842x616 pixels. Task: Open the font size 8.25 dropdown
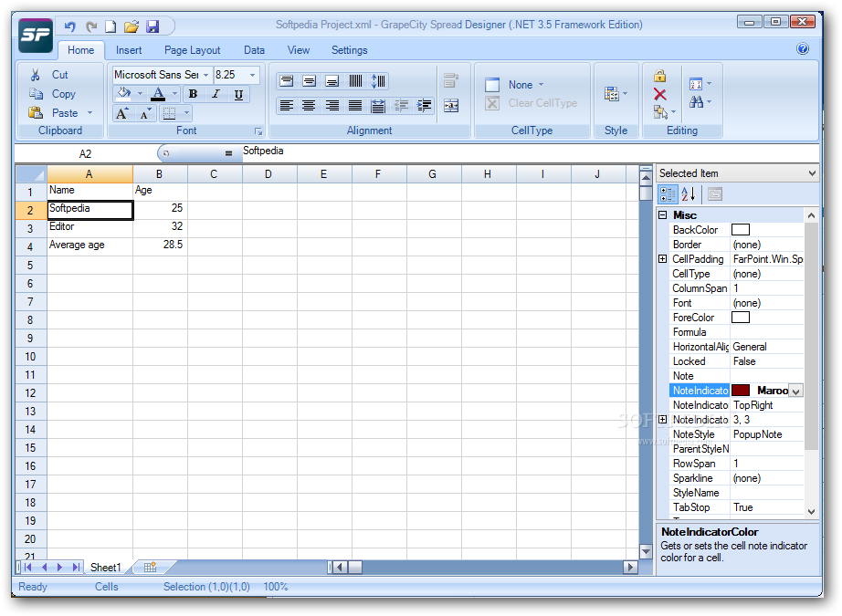tap(252, 75)
